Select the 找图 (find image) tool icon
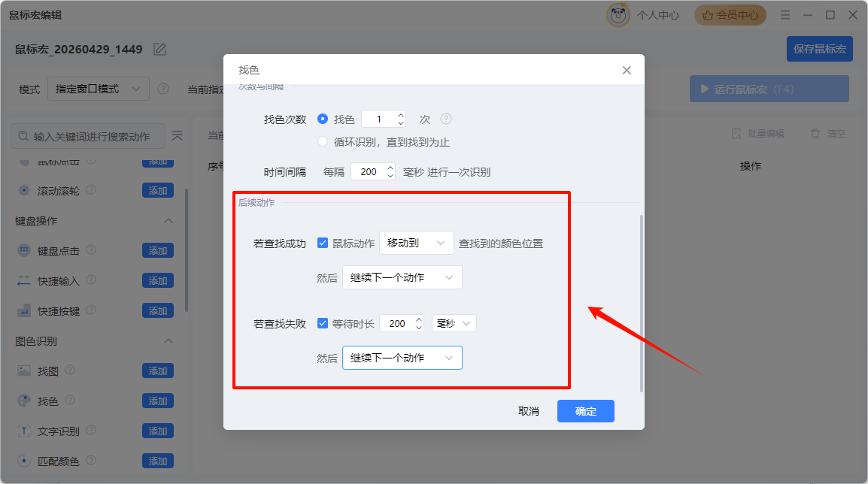This screenshot has width=868, height=484. coord(24,371)
